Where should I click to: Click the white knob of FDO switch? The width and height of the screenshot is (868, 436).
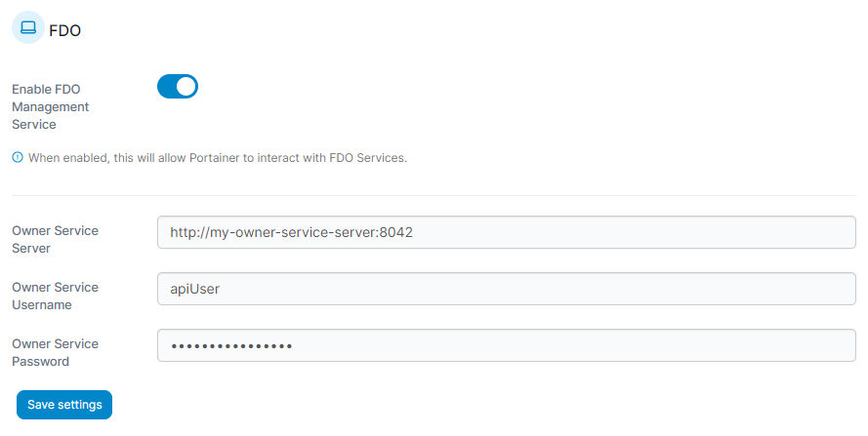pyautogui.click(x=186, y=86)
